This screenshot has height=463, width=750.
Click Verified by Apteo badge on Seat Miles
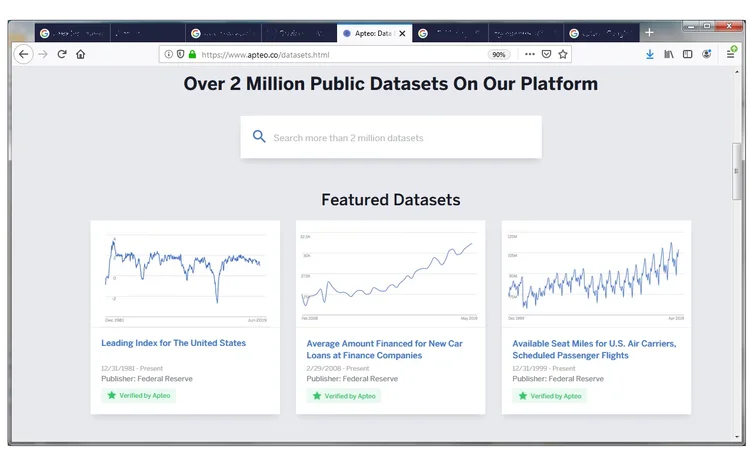tap(549, 396)
